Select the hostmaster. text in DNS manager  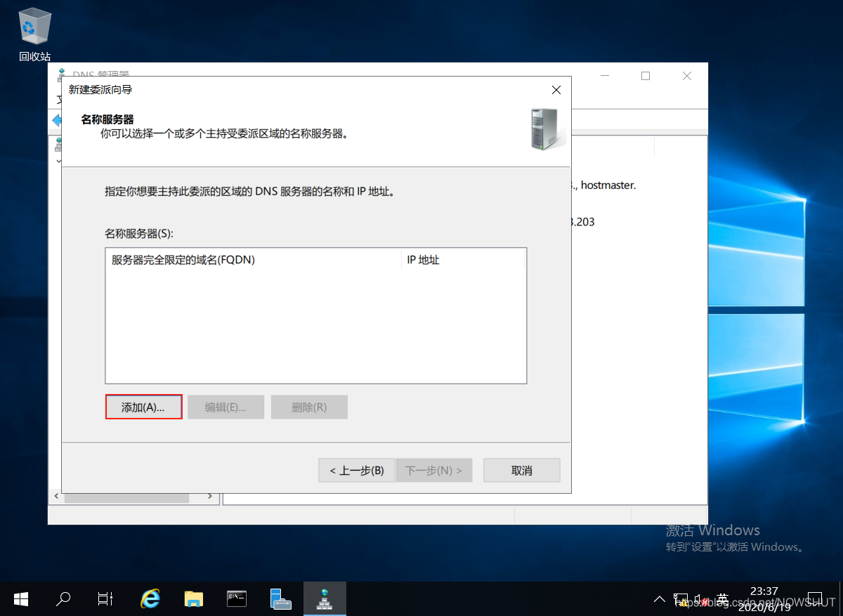608,185
